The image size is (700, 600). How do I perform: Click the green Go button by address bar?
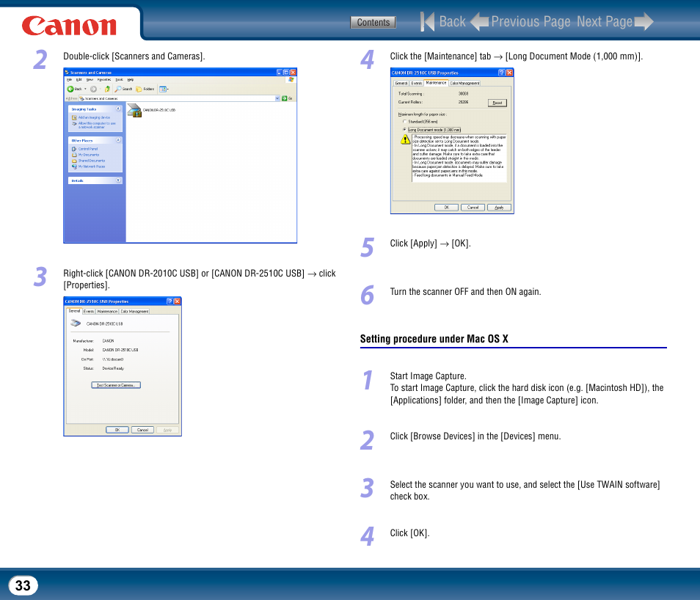pos(285,98)
